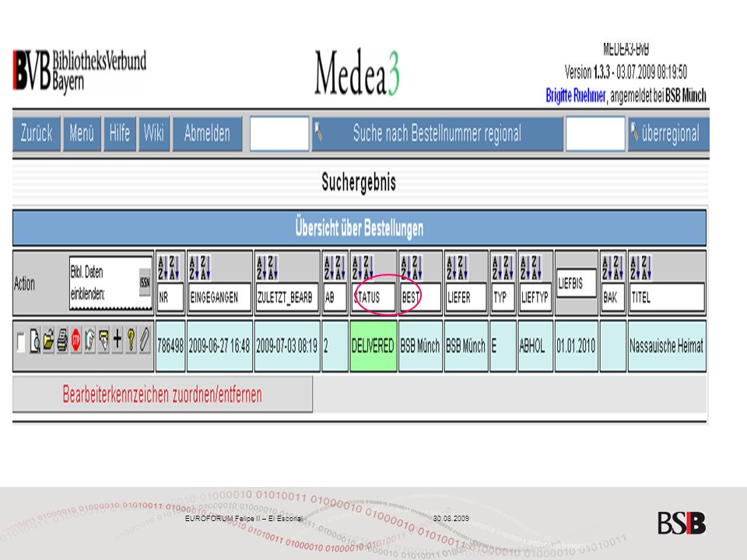
Task: Select the cell 2009-06-27 16:48
Action: tap(219, 346)
